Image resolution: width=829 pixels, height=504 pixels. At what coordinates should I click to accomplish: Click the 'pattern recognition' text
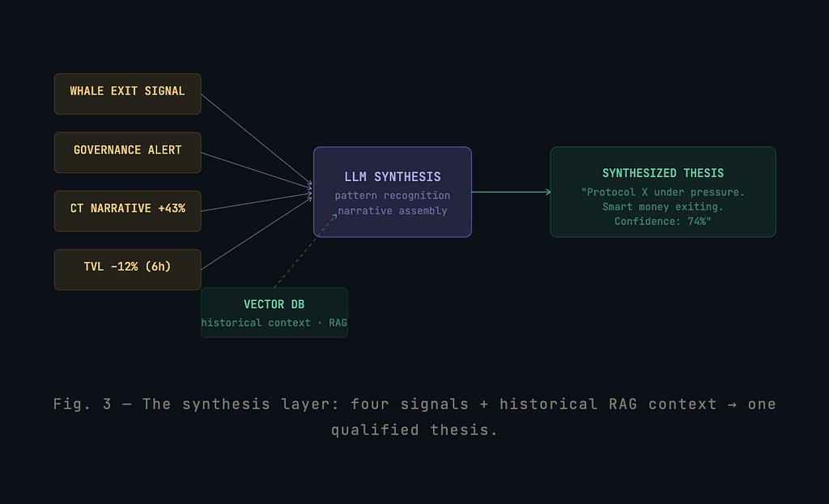click(x=393, y=196)
